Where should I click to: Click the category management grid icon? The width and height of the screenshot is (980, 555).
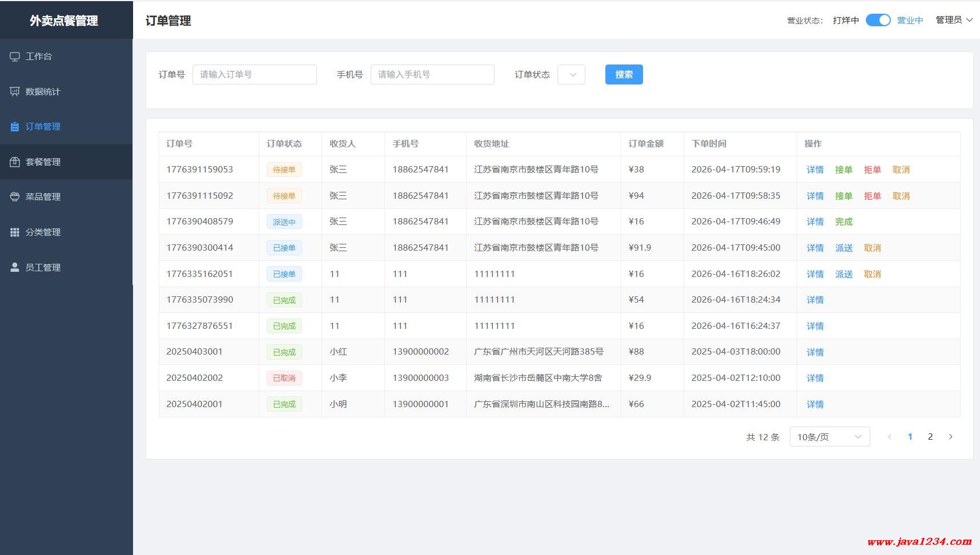(15, 232)
